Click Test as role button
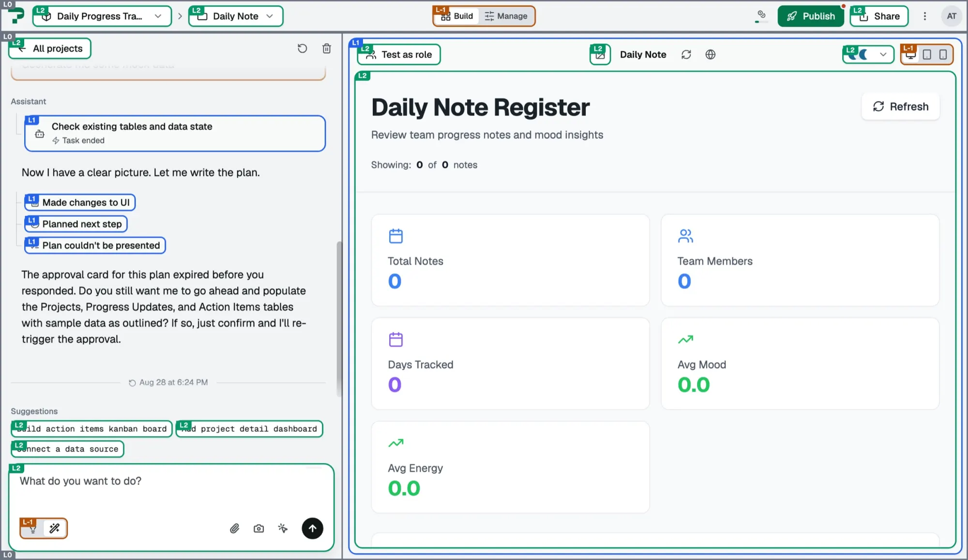The width and height of the screenshot is (968, 560). (x=399, y=55)
